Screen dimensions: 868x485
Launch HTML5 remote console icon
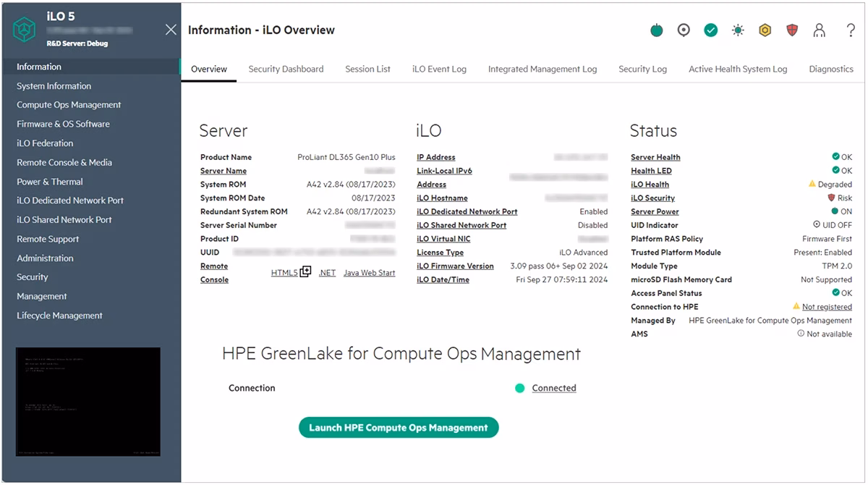(305, 271)
